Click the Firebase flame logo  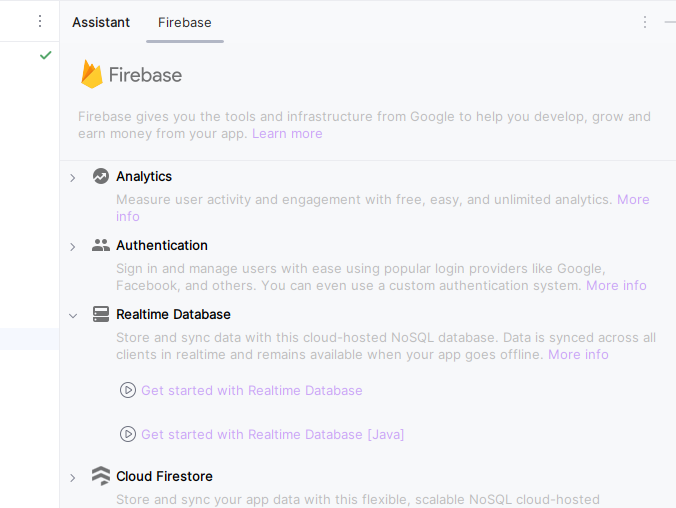(x=92, y=75)
